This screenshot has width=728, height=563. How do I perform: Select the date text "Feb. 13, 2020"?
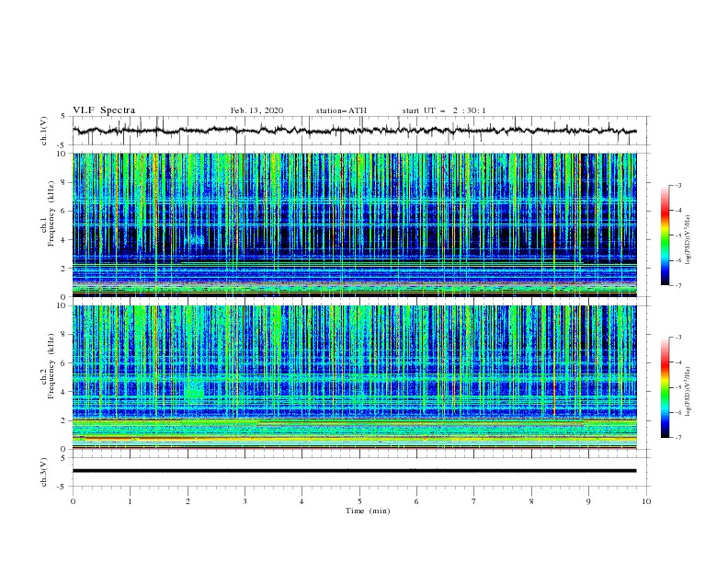pos(256,110)
